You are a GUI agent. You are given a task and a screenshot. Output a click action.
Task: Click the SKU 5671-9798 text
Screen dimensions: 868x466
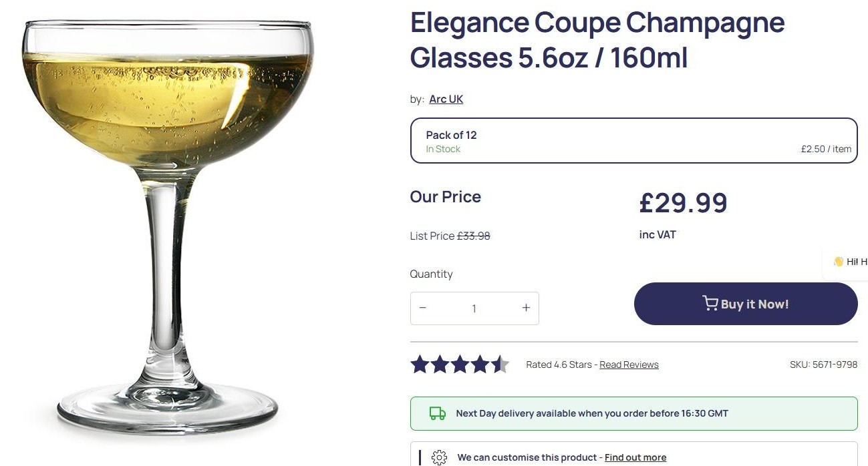(x=823, y=365)
